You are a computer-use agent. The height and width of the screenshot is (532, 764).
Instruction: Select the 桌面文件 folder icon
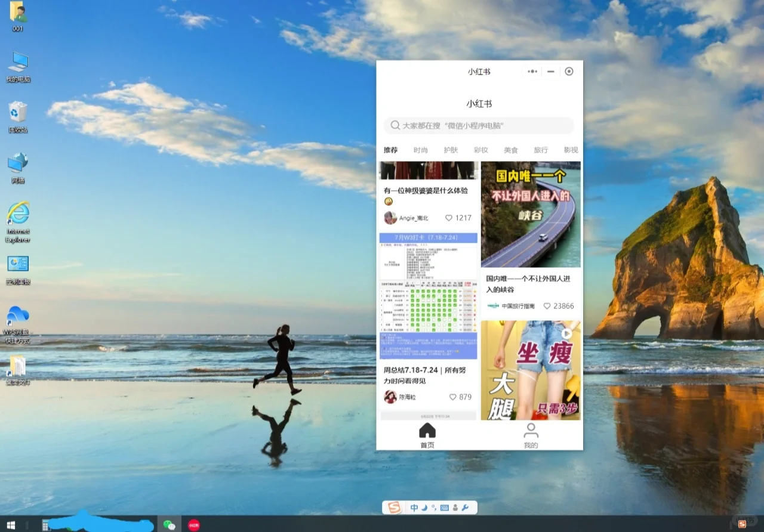18,370
